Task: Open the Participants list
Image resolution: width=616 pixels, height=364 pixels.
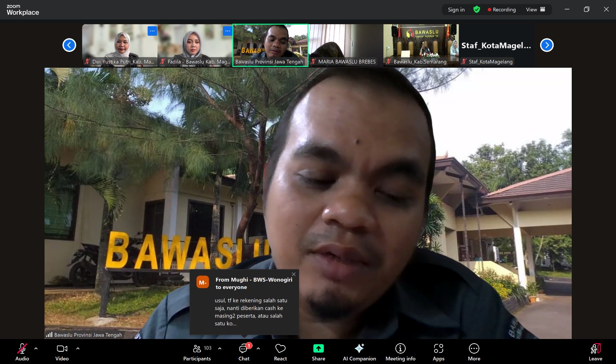Action: pyautogui.click(x=197, y=352)
